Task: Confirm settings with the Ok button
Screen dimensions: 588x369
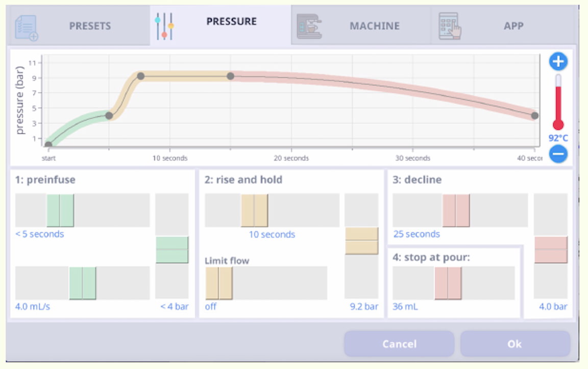Action: [514, 344]
